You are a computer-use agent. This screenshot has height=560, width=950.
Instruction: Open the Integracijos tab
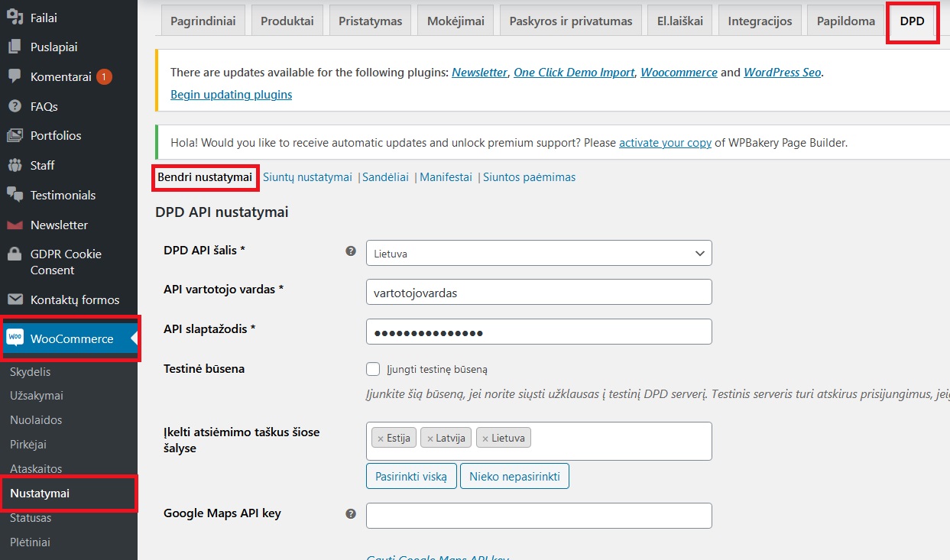pos(760,21)
